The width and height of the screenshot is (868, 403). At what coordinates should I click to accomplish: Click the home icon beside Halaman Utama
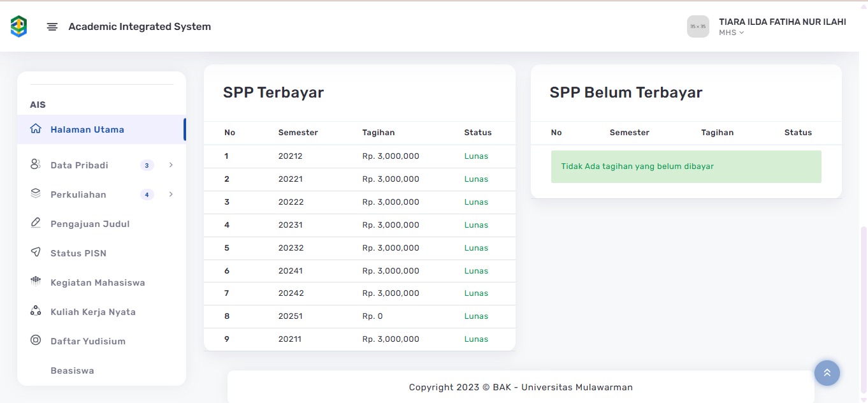(36, 129)
